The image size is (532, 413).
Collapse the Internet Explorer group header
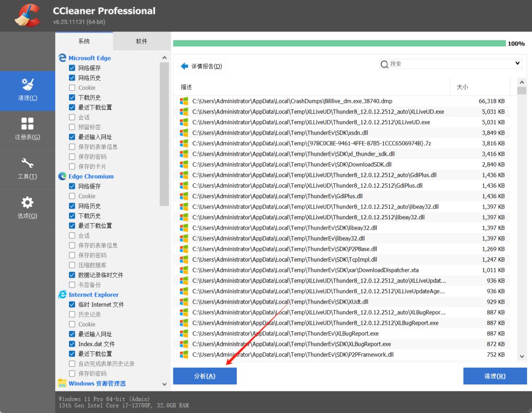(94, 295)
